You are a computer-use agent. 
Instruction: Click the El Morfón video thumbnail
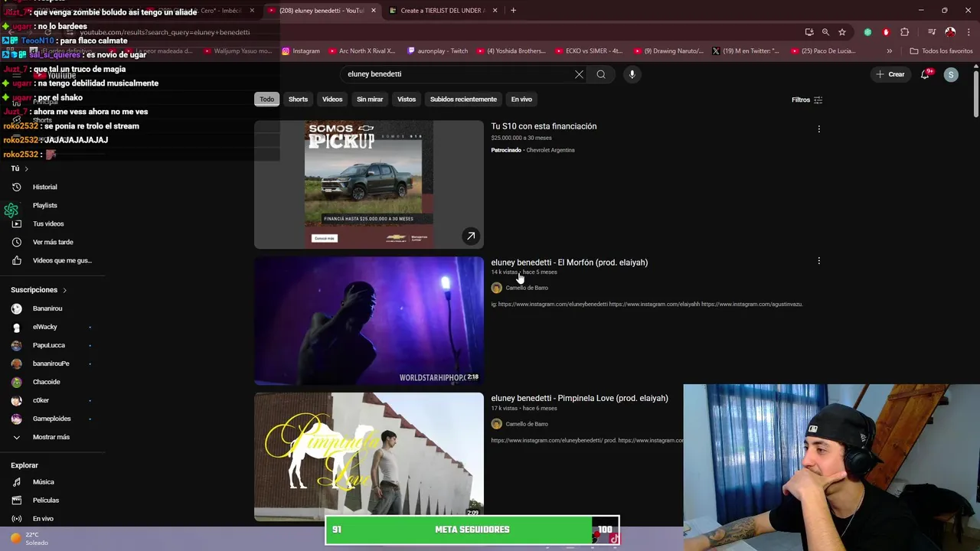point(369,321)
